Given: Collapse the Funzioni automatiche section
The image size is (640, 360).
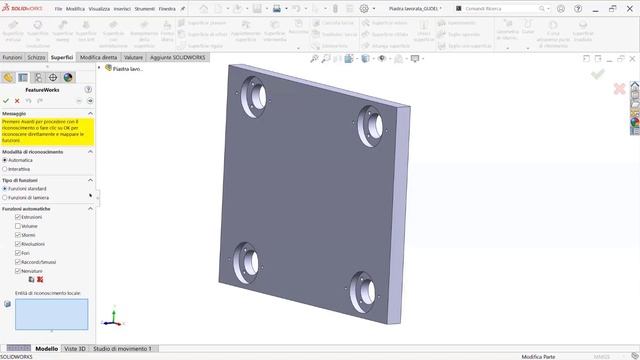Looking at the screenshot, I should (x=90, y=209).
